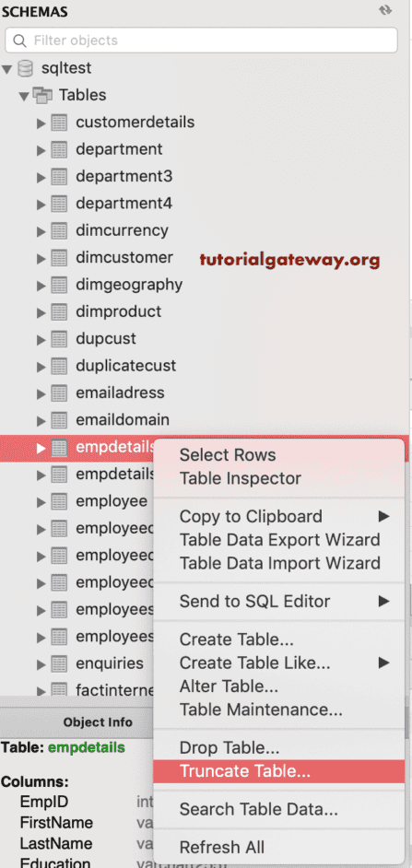The height and width of the screenshot is (868, 412).
Task: Choose Select Rows from context menu
Action: [279, 455]
